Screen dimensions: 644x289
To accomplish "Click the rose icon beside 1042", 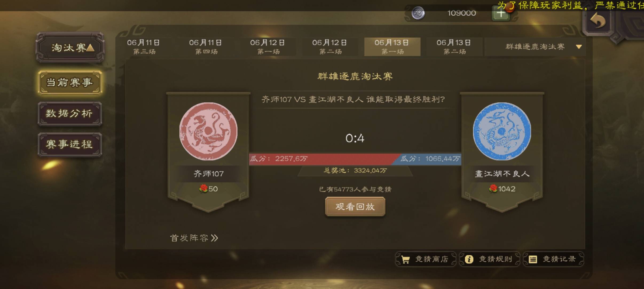I will point(493,189).
